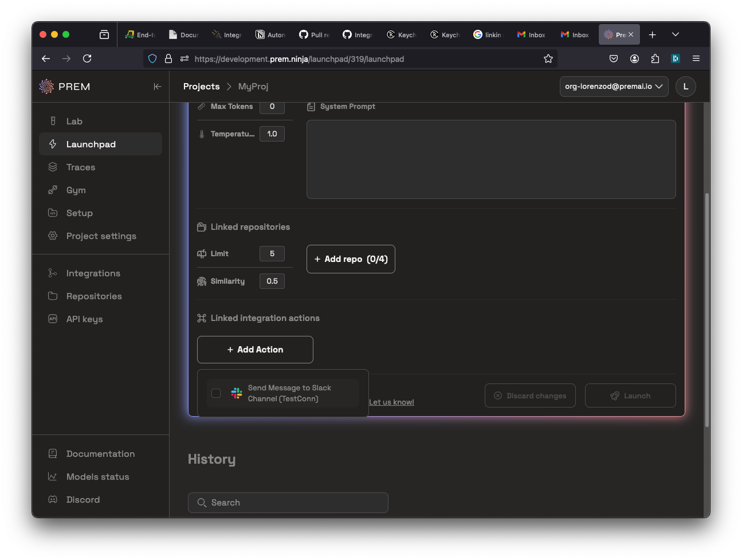Click the Add Action button

point(255,350)
